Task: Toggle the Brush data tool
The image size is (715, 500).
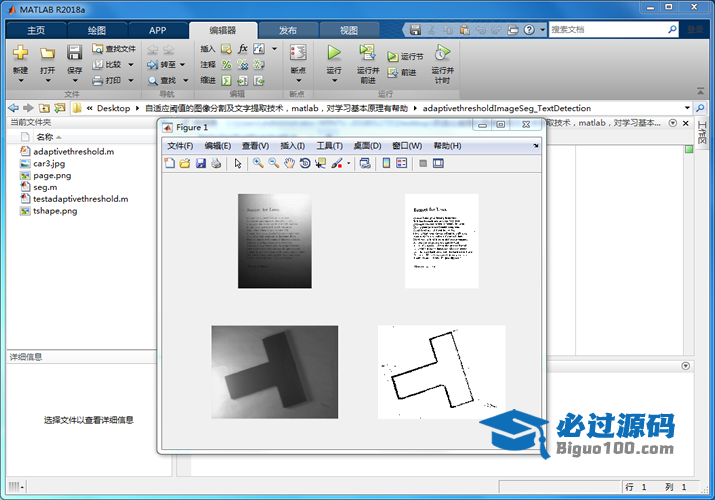Action: (x=337, y=163)
